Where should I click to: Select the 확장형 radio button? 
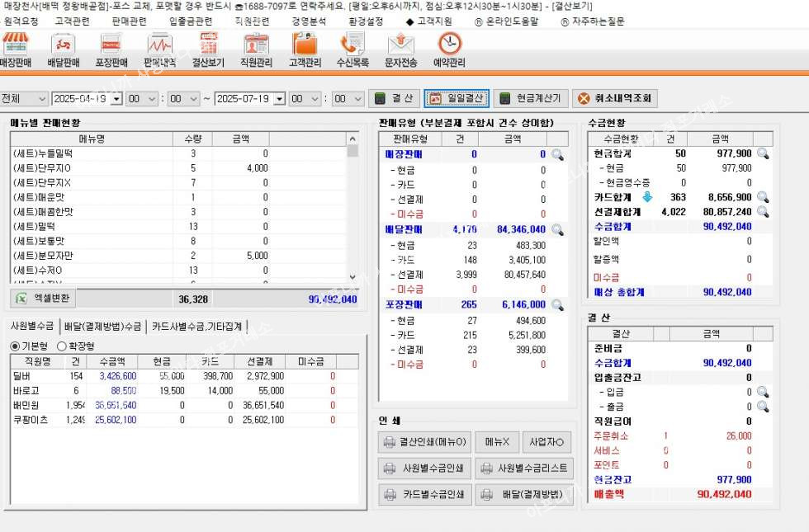pyautogui.click(x=62, y=346)
